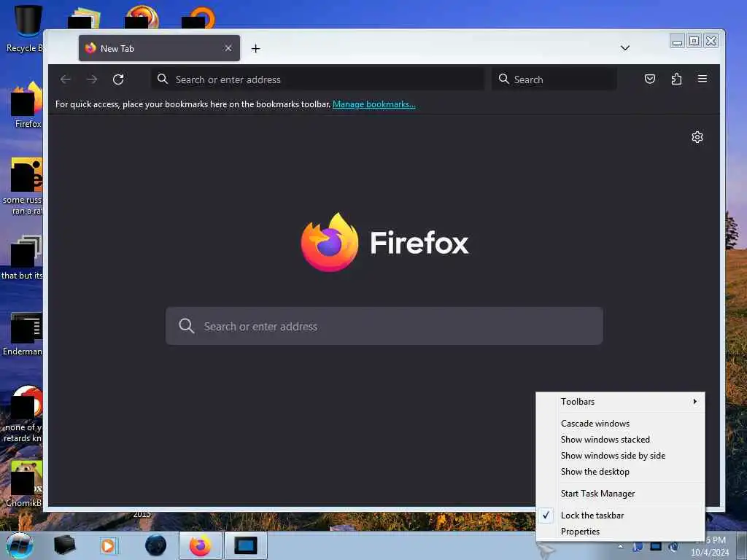The width and height of the screenshot is (747, 560).
Task: Open taskbar Properties entry
Action: 620,532
